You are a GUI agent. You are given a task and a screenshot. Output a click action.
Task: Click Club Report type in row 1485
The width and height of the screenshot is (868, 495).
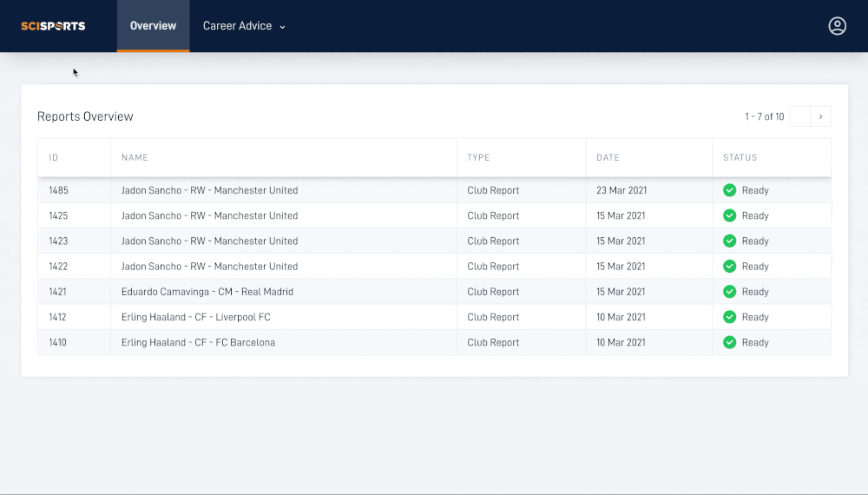pyautogui.click(x=493, y=190)
